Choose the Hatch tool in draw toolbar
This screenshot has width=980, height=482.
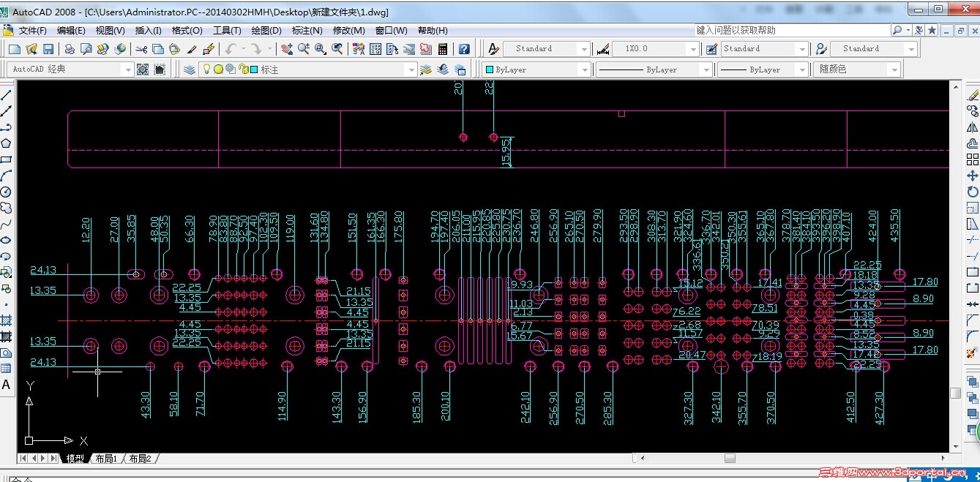click(7, 320)
